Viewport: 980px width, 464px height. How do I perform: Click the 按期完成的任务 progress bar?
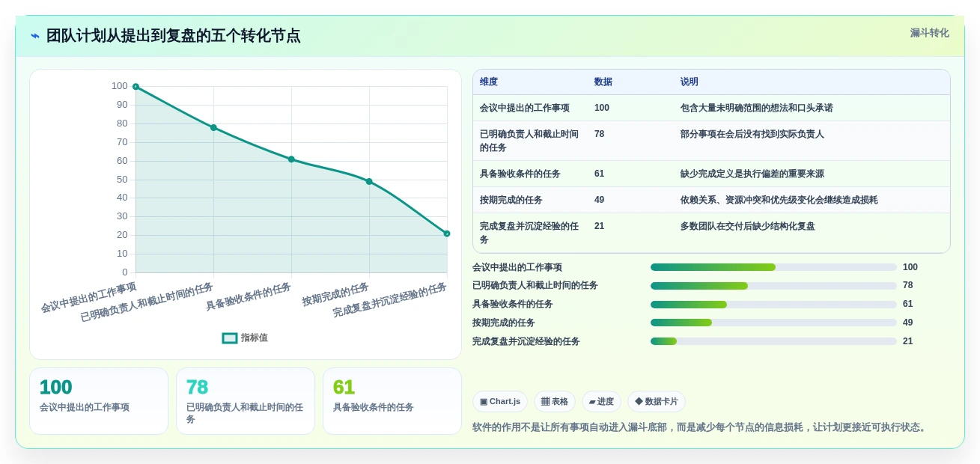point(773,323)
